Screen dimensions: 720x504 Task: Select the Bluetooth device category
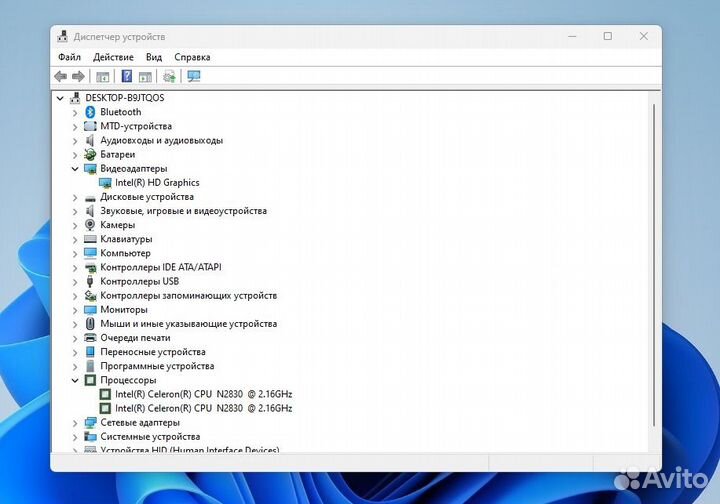[120, 112]
